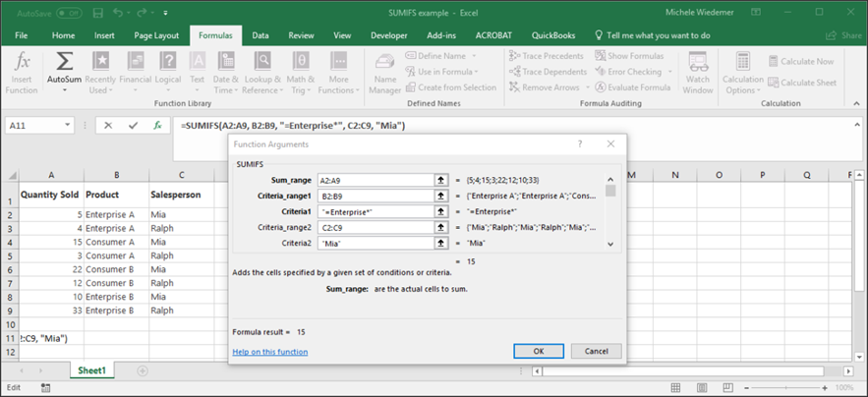Click Evaluate Formula
This screenshot has height=397, width=868.
tap(633, 86)
